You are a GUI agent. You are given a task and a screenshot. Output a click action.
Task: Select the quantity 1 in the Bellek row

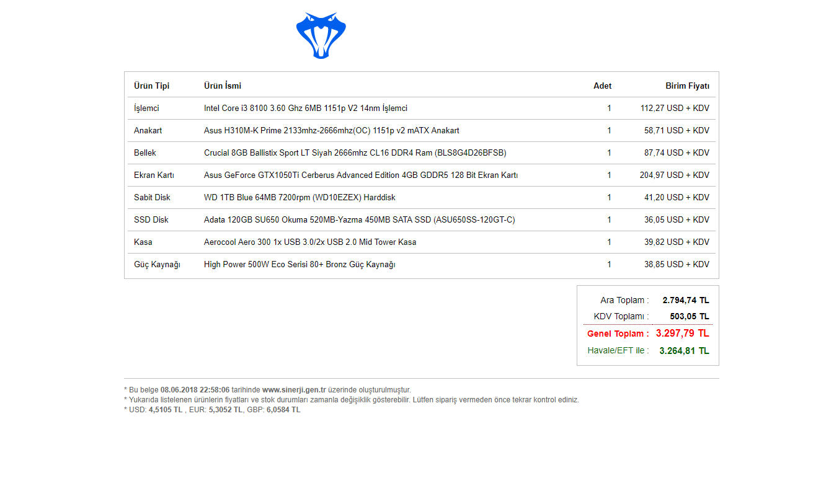tap(609, 153)
